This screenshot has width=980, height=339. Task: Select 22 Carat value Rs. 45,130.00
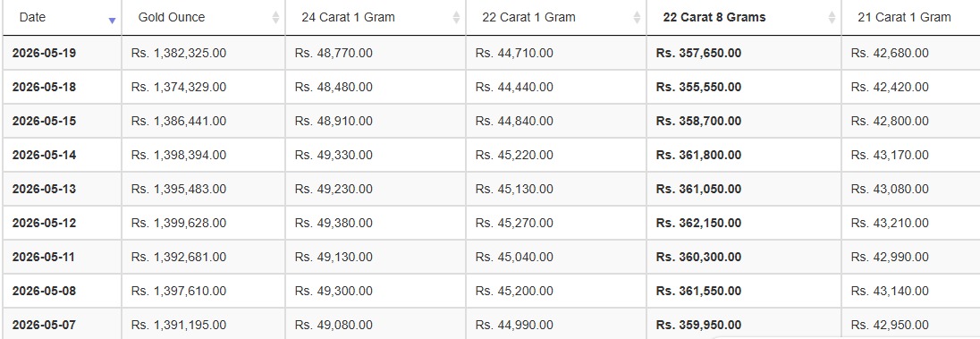tap(514, 189)
